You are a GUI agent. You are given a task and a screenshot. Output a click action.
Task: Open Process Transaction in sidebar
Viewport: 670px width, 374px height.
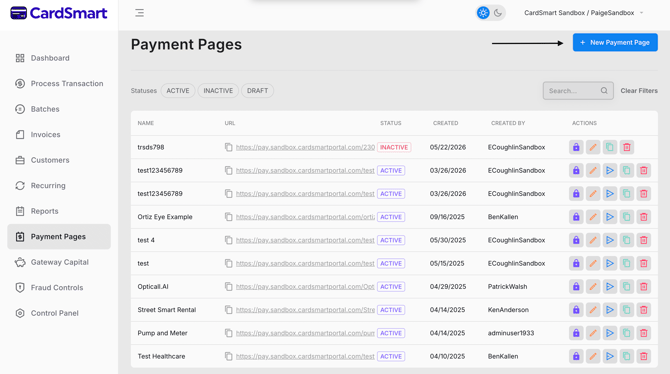[x=59, y=83]
